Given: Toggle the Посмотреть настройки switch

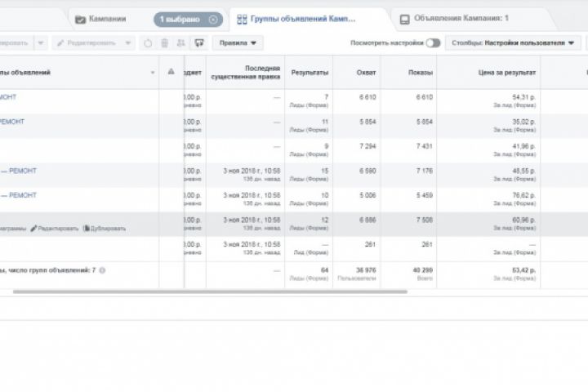Looking at the screenshot, I should (x=433, y=42).
